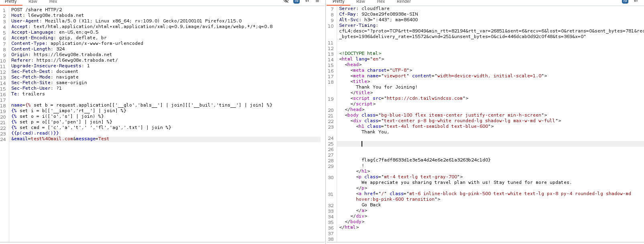Switch response view to Raw tab
The image size is (644, 244).
[361, 2]
